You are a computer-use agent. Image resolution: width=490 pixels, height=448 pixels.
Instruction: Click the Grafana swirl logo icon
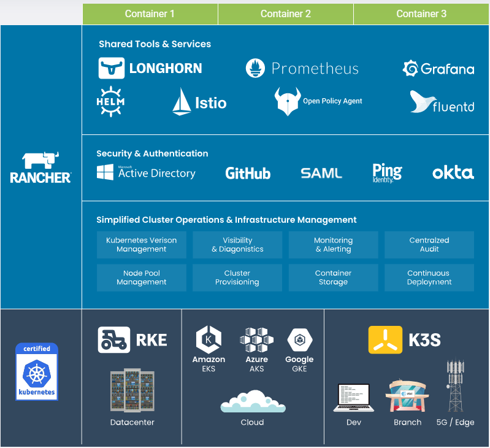coord(410,68)
